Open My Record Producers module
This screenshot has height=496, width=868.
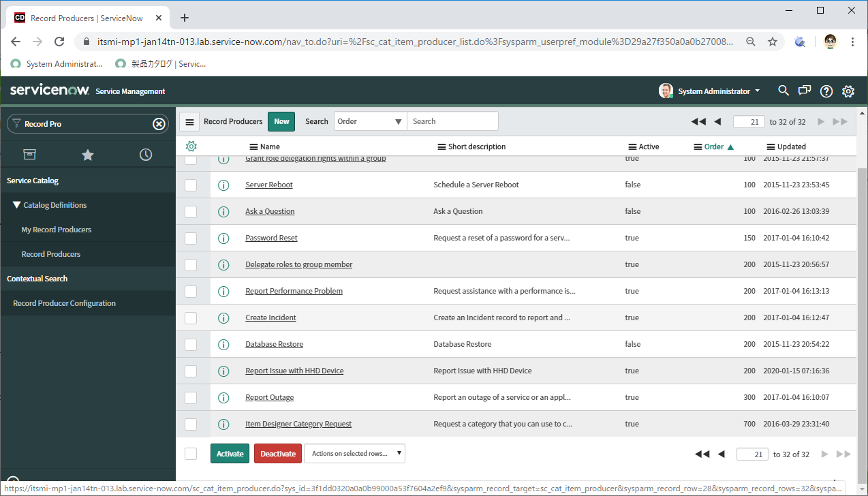(57, 230)
